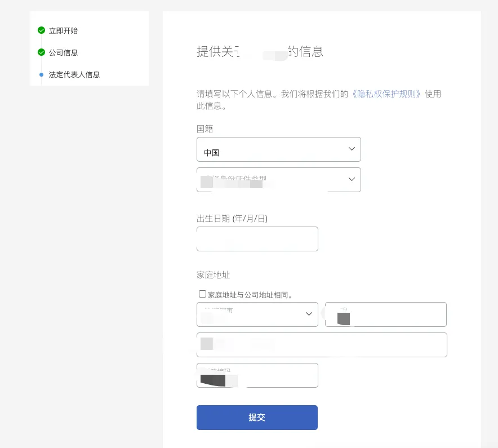Open the 《隐私权保护规则》 link
The width and height of the screenshot is (498, 448).
click(386, 94)
